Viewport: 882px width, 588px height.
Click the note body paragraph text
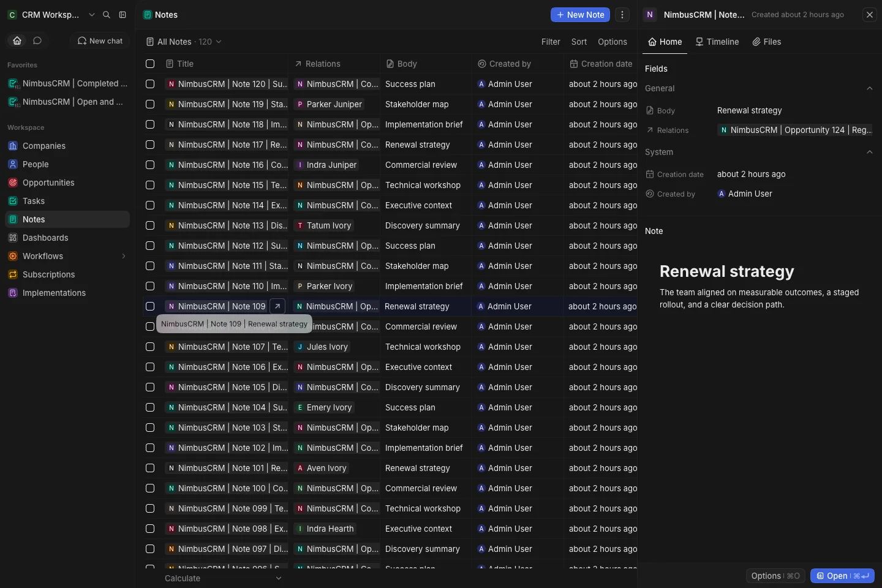click(759, 298)
